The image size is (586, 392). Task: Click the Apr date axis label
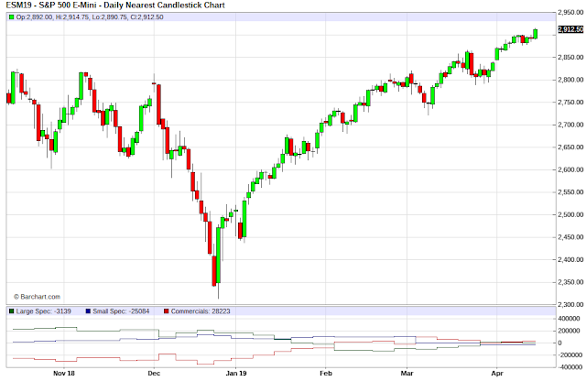[x=497, y=373]
